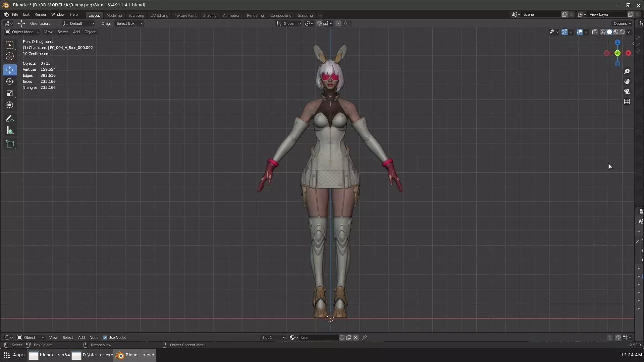Click the new scene copy icon
Screen dimensions: 644x362
(x=565, y=14)
